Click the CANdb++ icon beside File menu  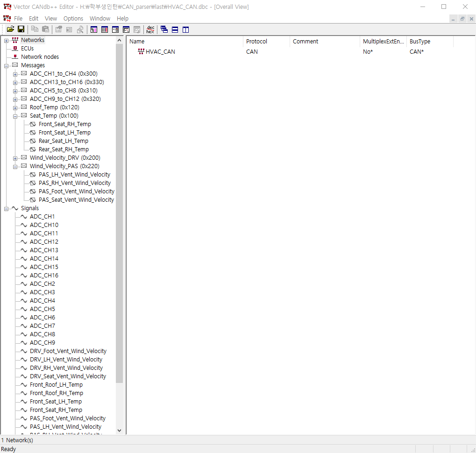[x=7, y=18]
